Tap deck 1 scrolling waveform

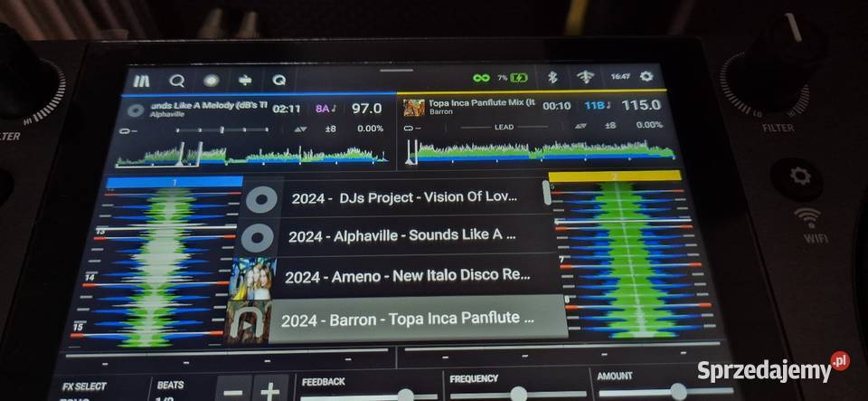coord(157,266)
